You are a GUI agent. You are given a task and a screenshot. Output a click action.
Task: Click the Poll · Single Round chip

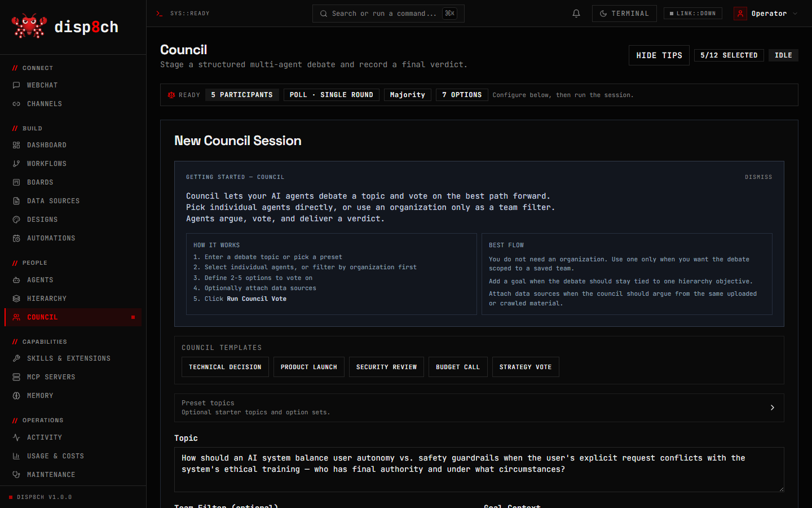(x=332, y=95)
